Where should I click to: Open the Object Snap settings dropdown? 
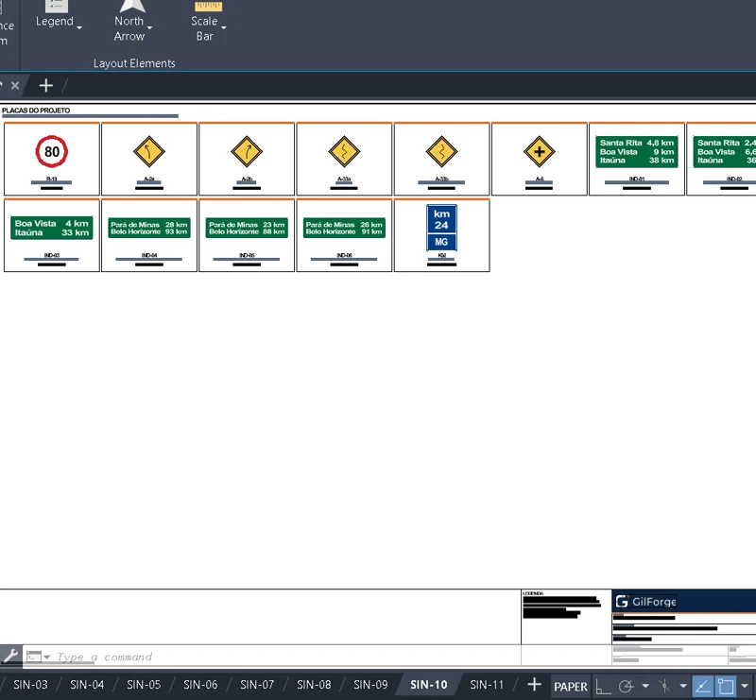(745, 686)
